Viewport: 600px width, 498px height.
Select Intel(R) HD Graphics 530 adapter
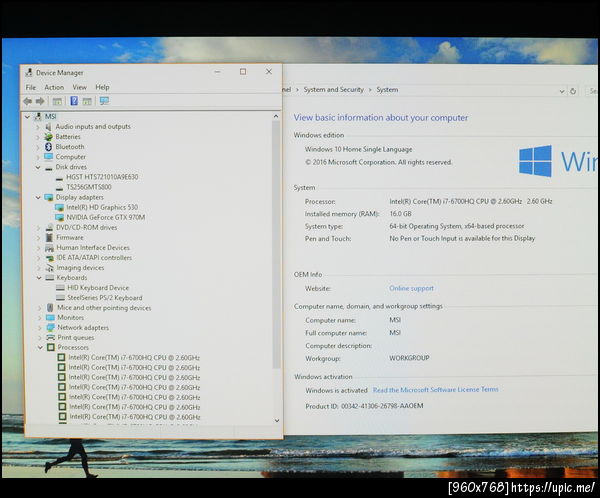click(102, 207)
